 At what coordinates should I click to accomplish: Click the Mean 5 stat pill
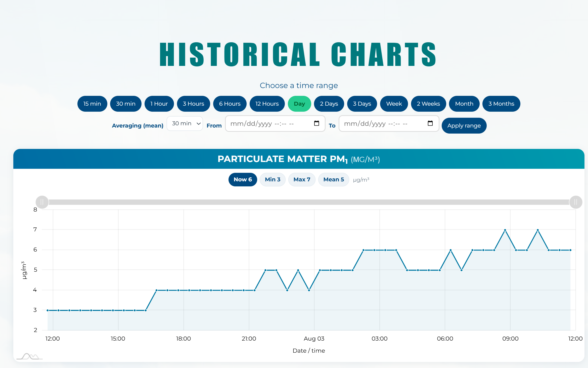coord(334,180)
